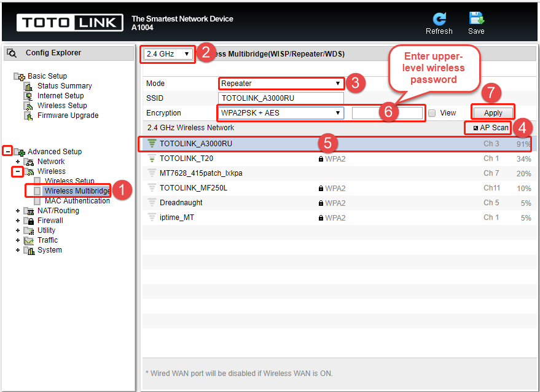Screen dimensions: 540x392
Task: Open MAC Authentication in the tree
Action: (x=77, y=201)
